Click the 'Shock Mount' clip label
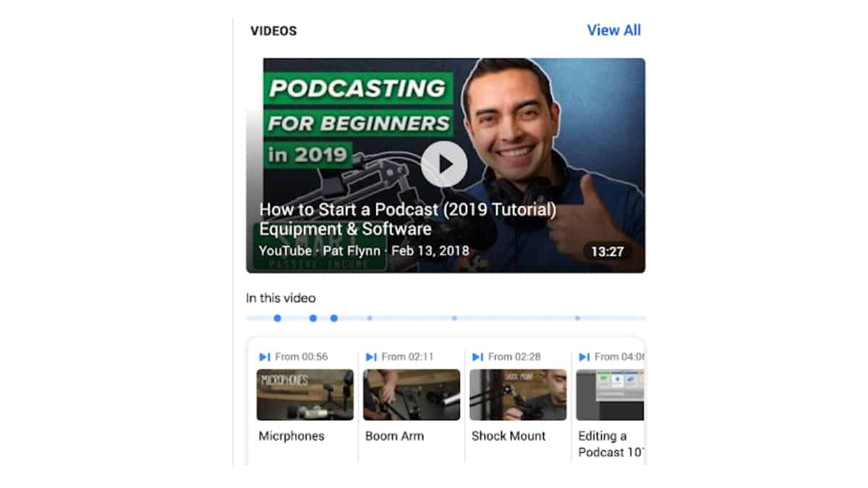868x488 pixels. [509, 436]
